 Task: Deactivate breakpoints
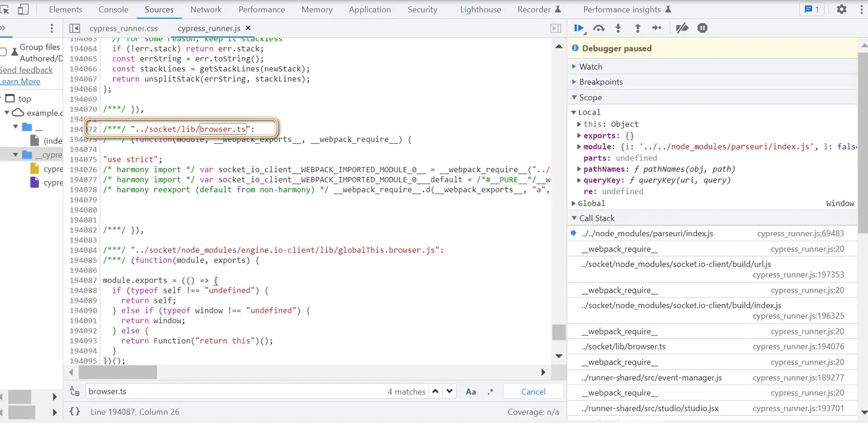click(682, 28)
